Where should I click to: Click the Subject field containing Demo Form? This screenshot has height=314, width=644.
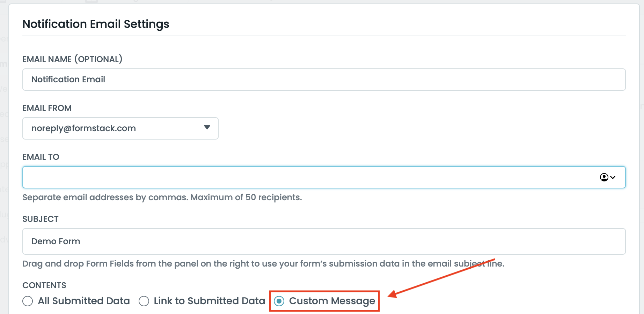point(323,241)
